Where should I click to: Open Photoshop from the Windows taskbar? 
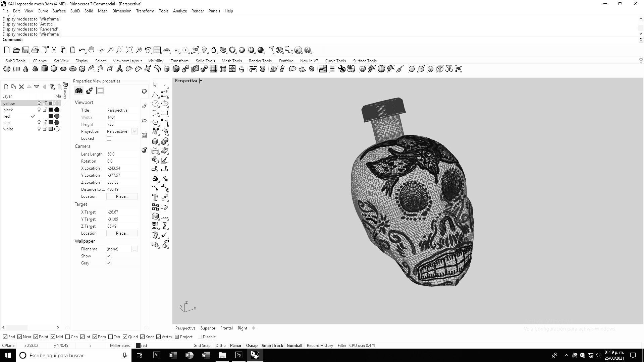click(238, 355)
